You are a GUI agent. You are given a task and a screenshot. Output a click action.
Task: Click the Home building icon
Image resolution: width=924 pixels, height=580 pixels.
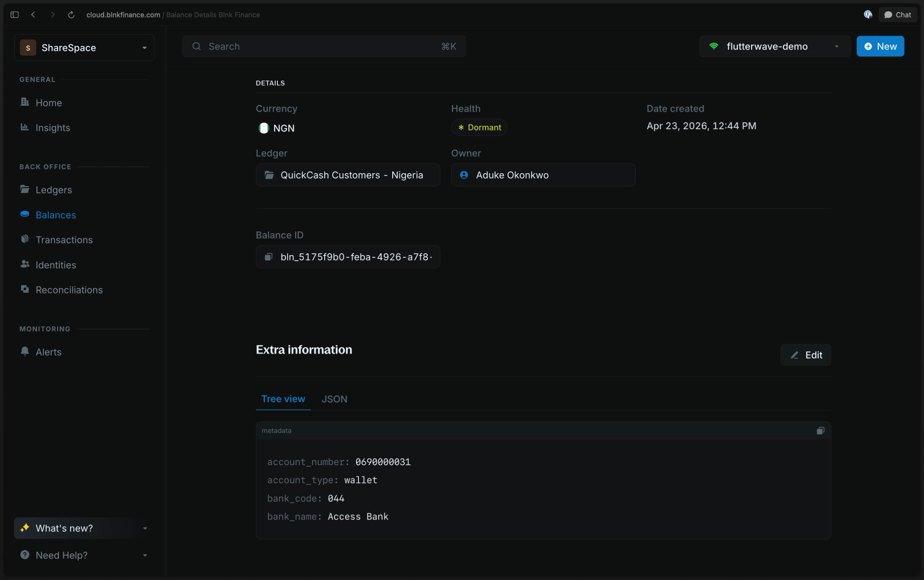coord(25,102)
